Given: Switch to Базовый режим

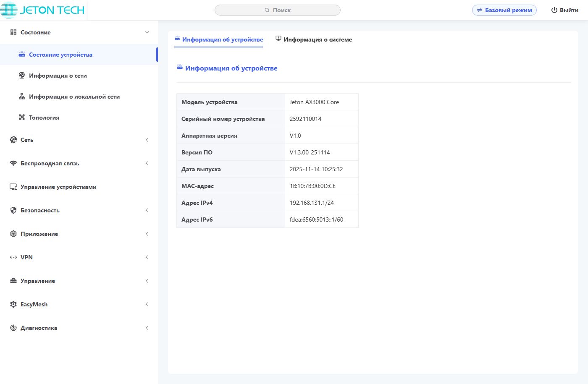Looking at the screenshot, I should (x=504, y=10).
